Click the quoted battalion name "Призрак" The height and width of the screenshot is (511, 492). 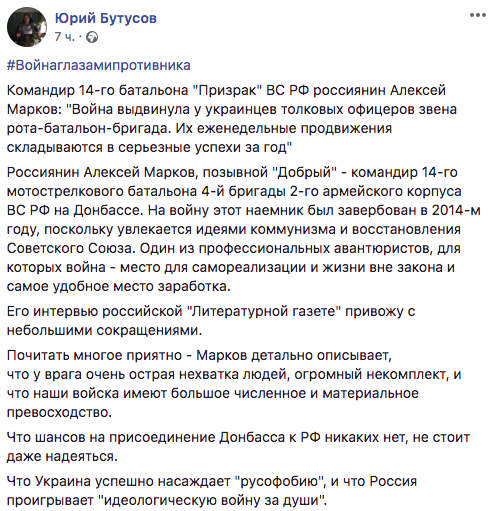coord(227,91)
